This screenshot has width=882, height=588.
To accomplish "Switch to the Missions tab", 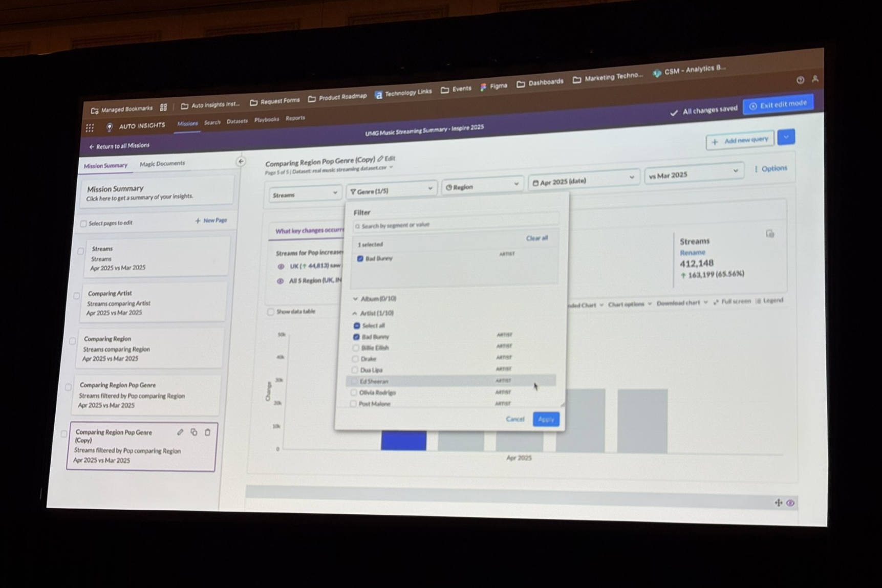I will tap(187, 124).
